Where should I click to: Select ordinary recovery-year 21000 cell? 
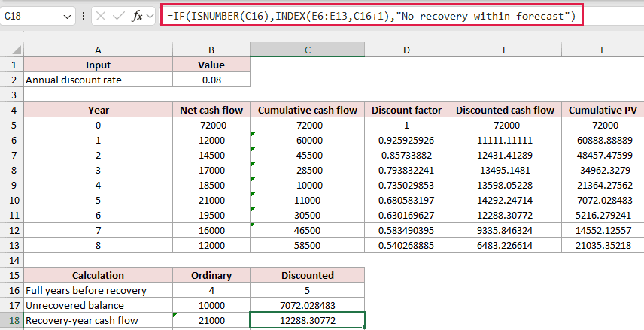click(211, 320)
